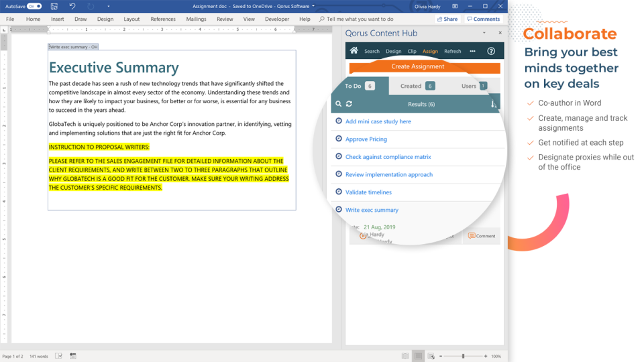Click clock icon beside Write exec summary

338,209
